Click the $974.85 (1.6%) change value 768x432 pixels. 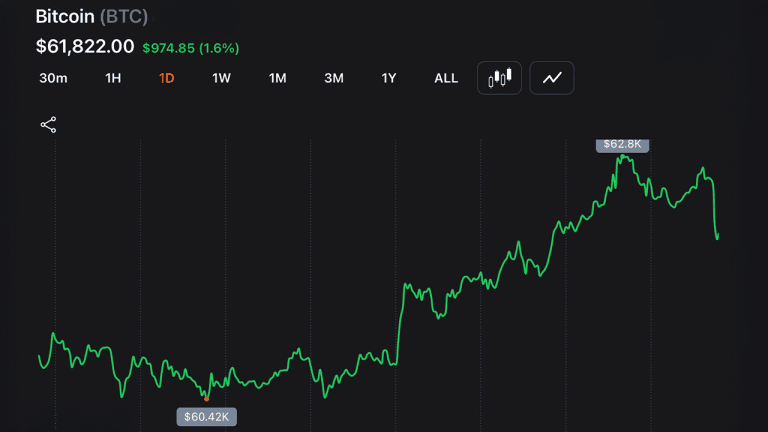tap(191, 48)
